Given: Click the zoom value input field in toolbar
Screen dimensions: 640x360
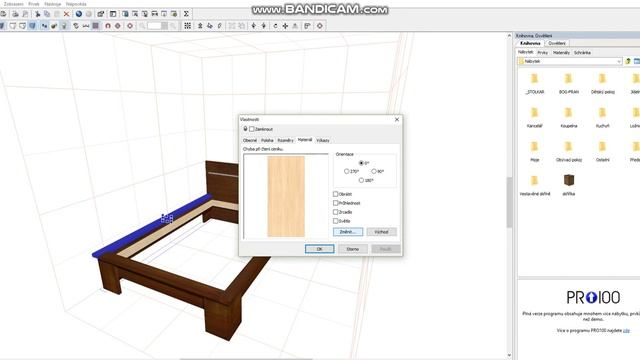Looking at the screenshot, I should click(x=154, y=26).
